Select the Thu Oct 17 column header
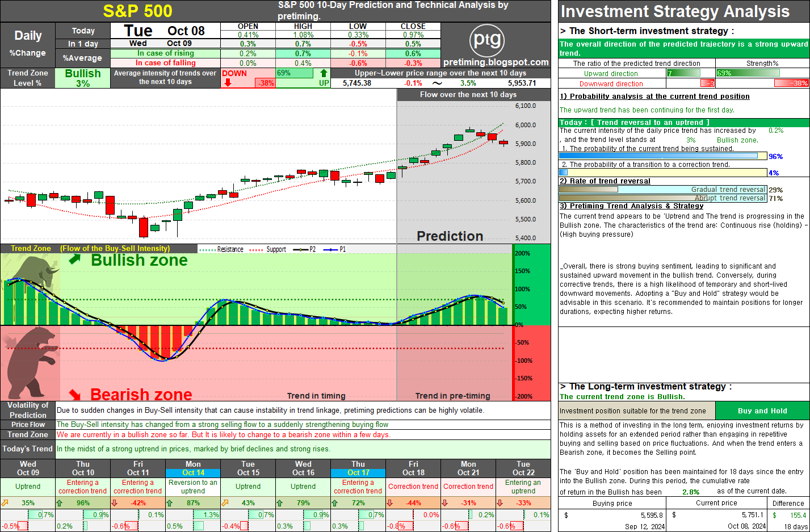 pos(358,468)
